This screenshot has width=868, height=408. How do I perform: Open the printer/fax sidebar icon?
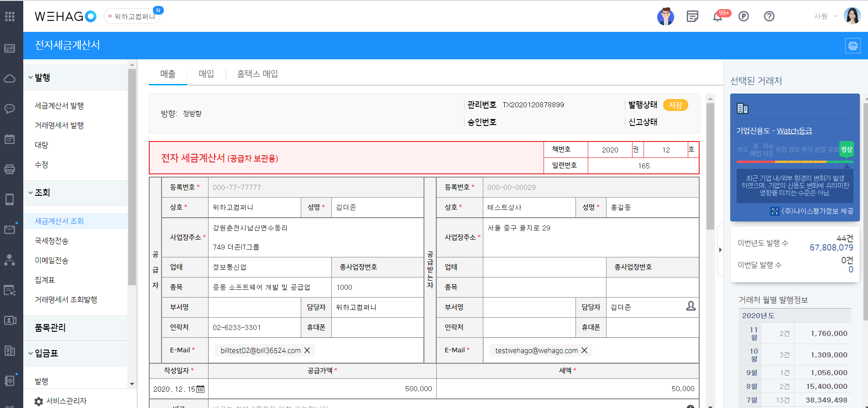tap(10, 169)
